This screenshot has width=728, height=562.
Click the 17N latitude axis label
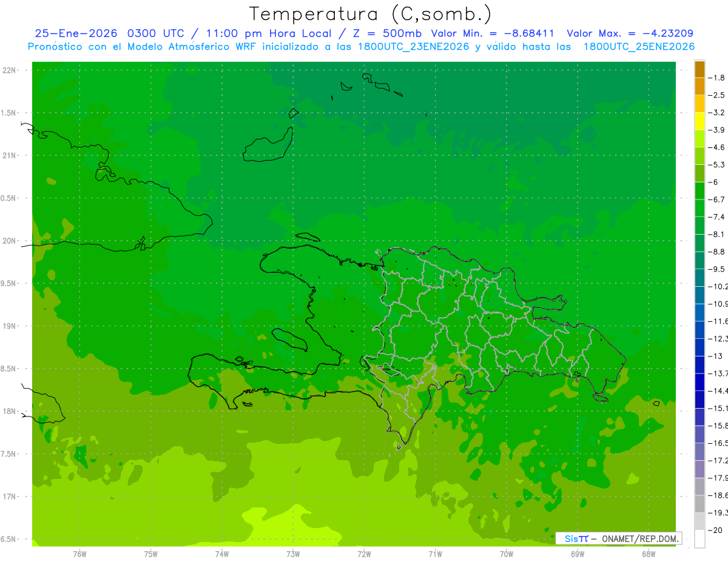(x=10, y=497)
